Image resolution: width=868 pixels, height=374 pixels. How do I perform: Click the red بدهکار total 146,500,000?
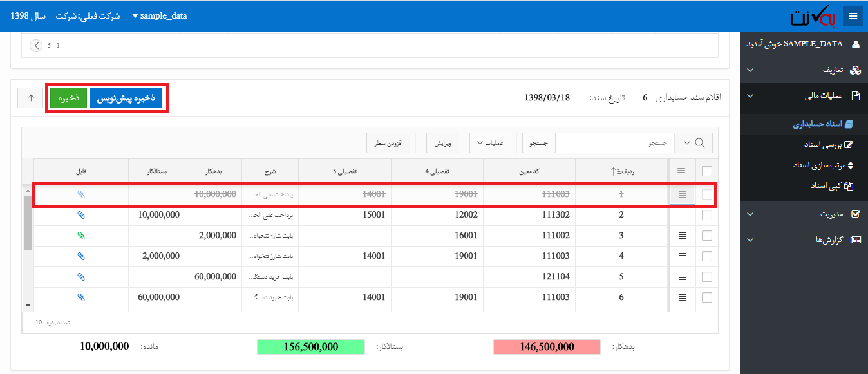pyautogui.click(x=547, y=347)
